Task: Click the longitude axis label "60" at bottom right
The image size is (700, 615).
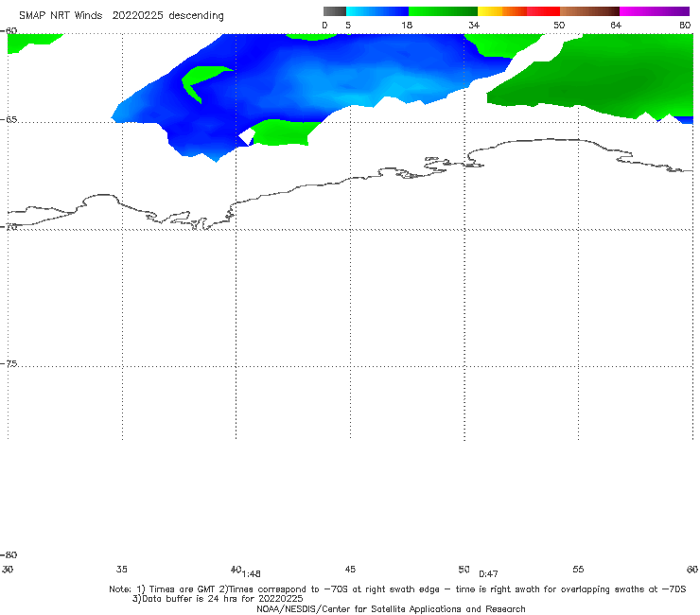Action: pyautogui.click(x=692, y=570)
